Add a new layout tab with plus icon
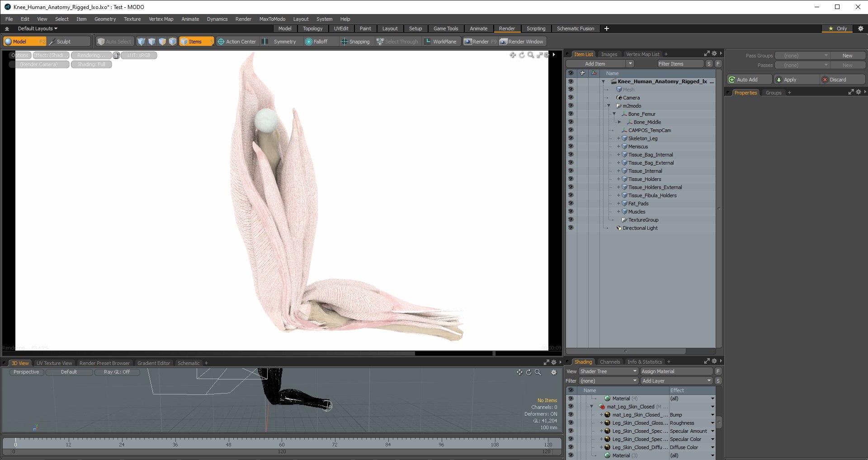Image resolution: width=868 pixels, height=460 pixels. 607,28
